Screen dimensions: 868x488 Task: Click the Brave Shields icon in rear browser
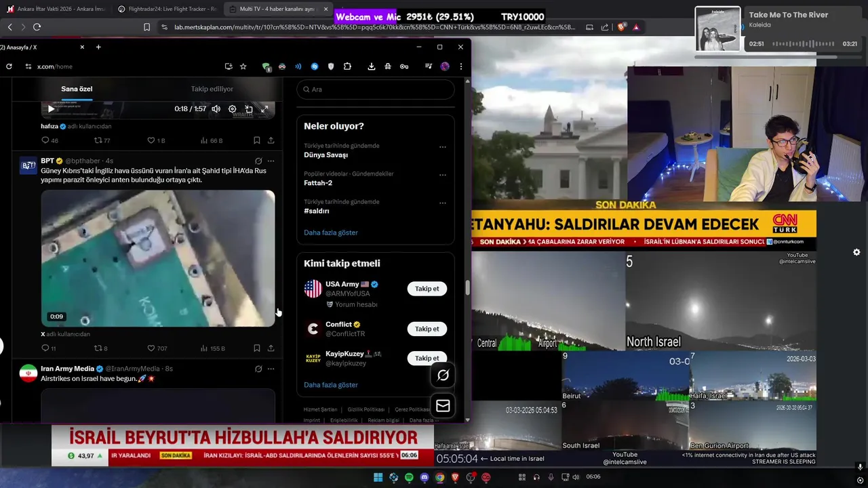pos(621,27)
